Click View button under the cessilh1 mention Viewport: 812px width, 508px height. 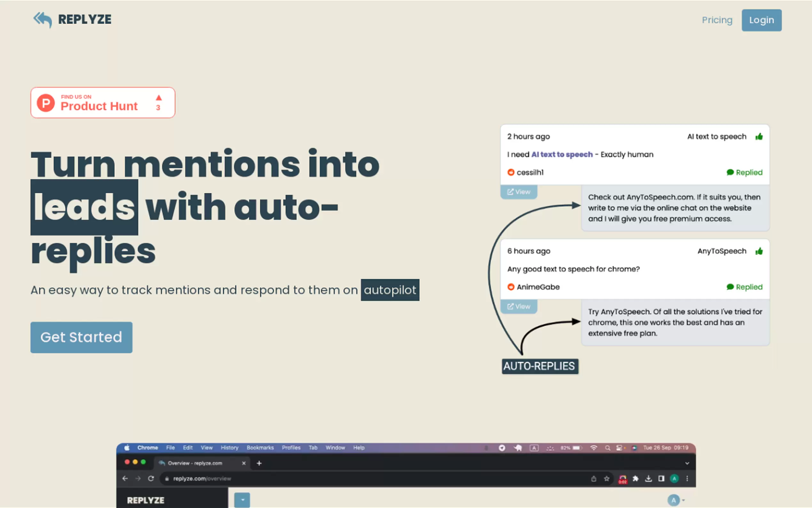[x=519, y=192]
